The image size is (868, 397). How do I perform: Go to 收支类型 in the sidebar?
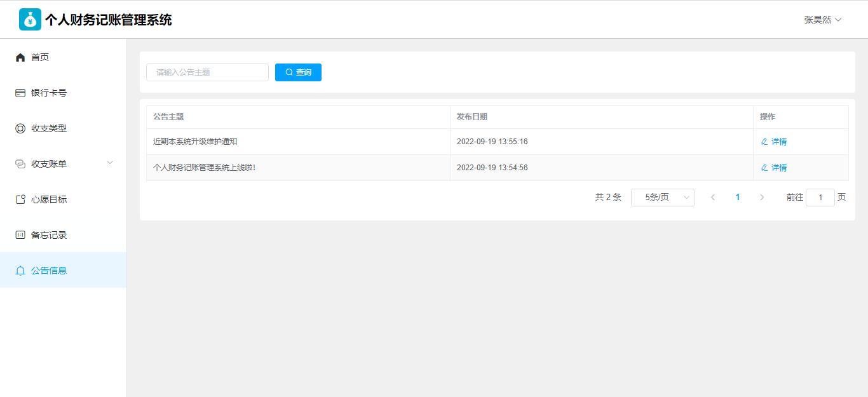(63, 128)
